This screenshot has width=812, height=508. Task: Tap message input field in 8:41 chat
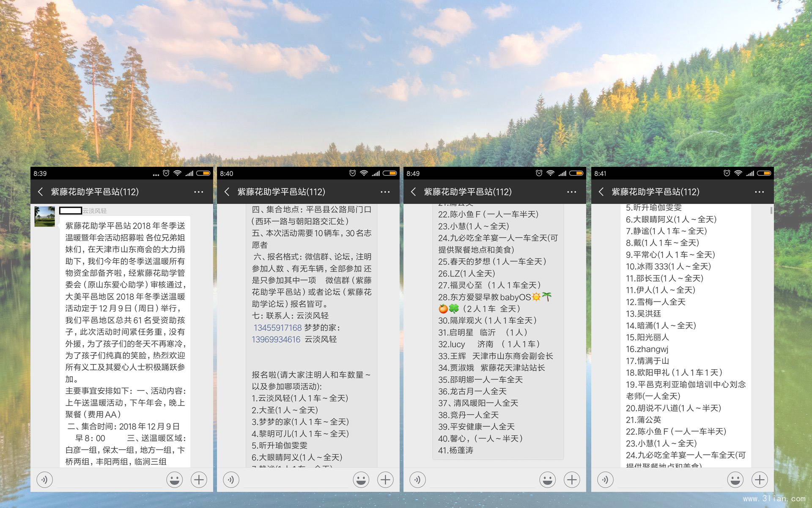[670, 480]
